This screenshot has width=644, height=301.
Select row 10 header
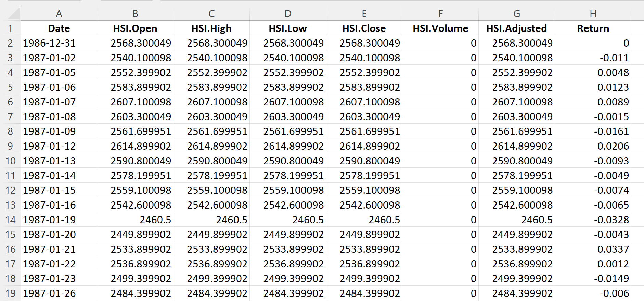[x=10, y=161]
